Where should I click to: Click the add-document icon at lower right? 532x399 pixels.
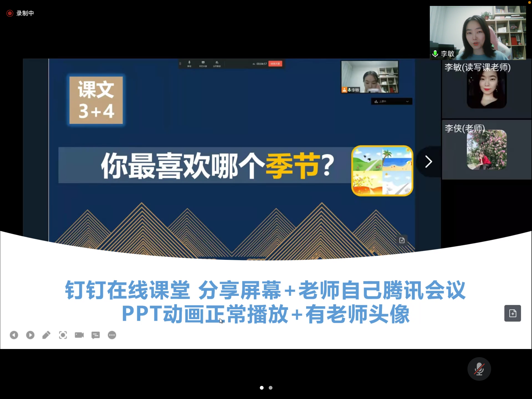click(x=513, y=313)
